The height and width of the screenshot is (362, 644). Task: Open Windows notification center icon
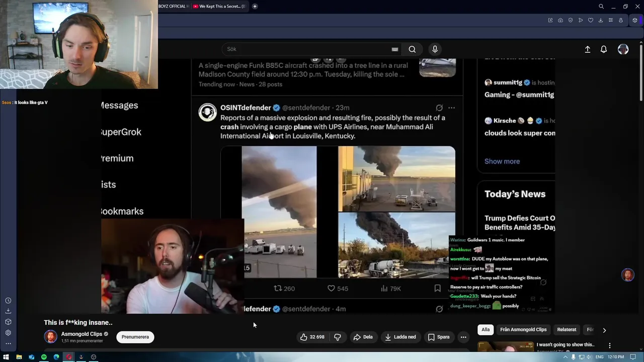pos(633,357)
